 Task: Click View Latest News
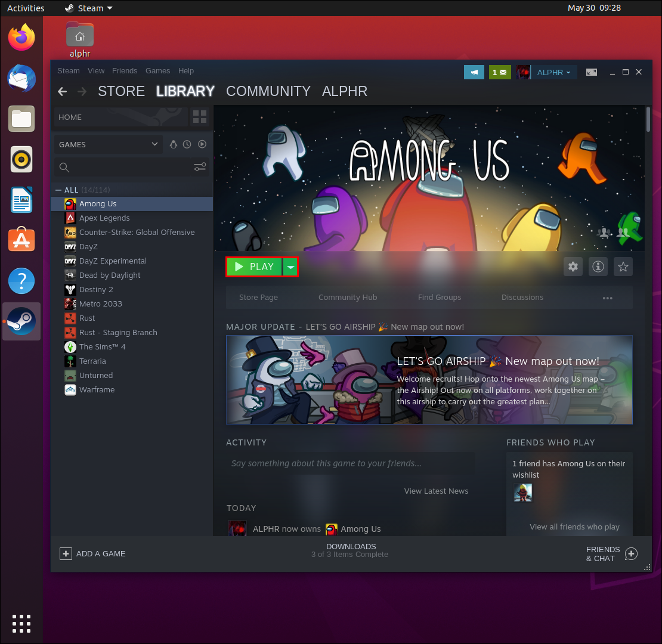436,491
